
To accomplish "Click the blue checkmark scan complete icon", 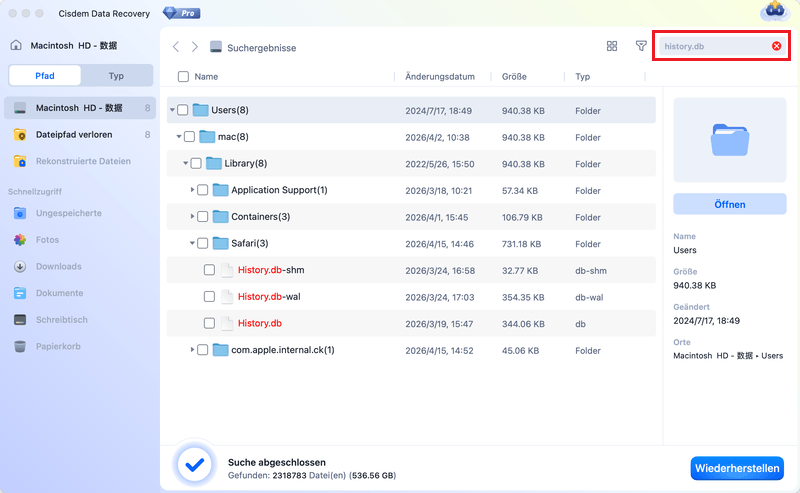I will (194, 465).
